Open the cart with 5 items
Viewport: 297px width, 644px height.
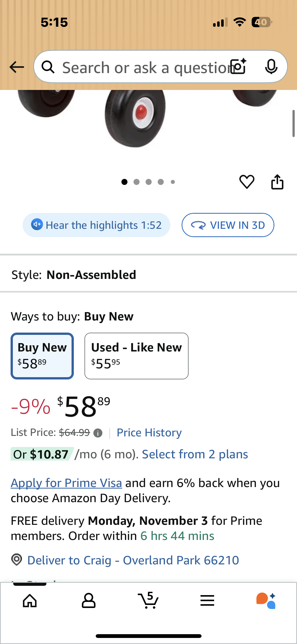coord(148,600)
